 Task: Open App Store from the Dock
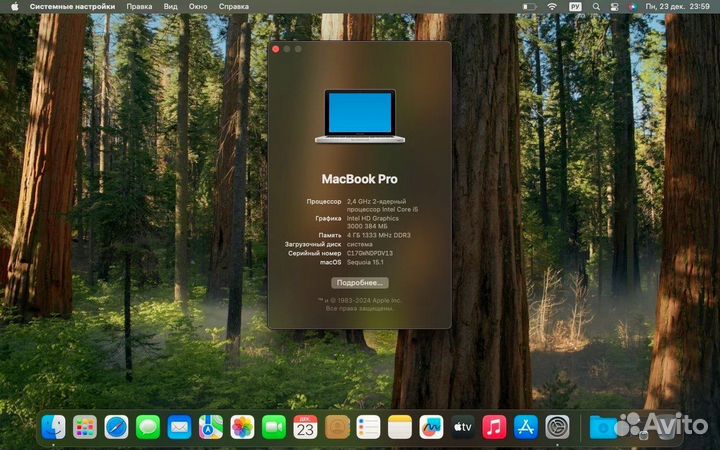tap(526, 427)
